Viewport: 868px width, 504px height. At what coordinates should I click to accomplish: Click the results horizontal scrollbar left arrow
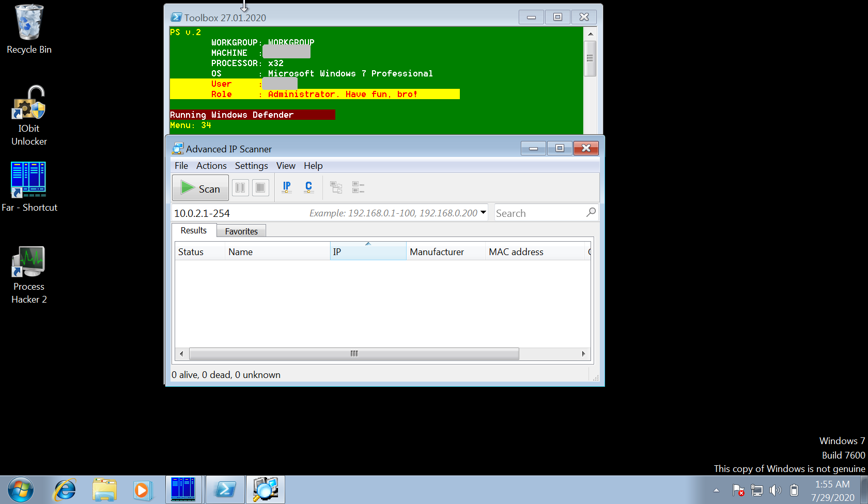point(181,354)
